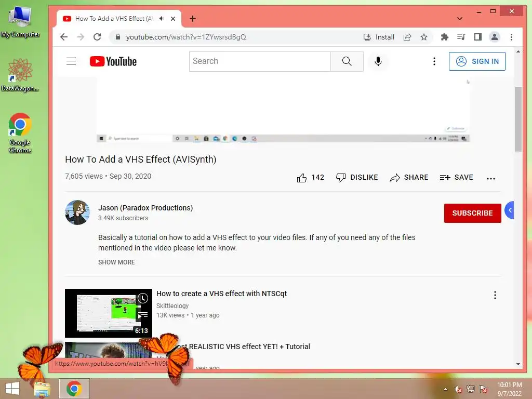Click the DISLIKE button
532x399 pixels.
(356, 178)
